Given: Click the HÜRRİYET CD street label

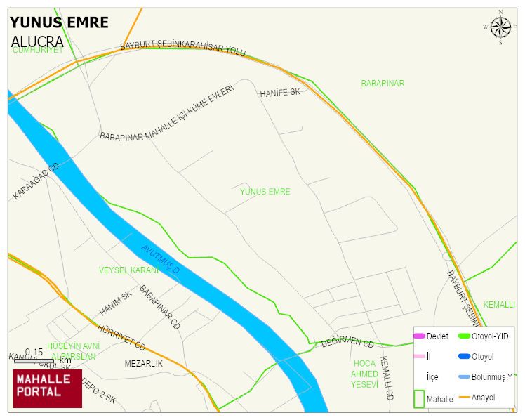Looking at the screenshot, I should pos(121,337).
